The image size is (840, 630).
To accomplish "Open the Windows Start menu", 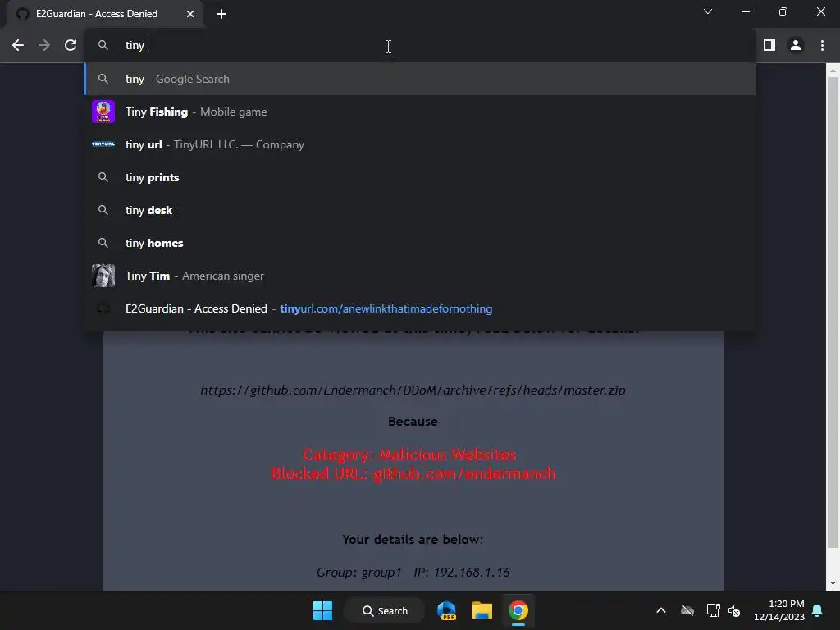I will pyautogui.click(x=322, y=610).
